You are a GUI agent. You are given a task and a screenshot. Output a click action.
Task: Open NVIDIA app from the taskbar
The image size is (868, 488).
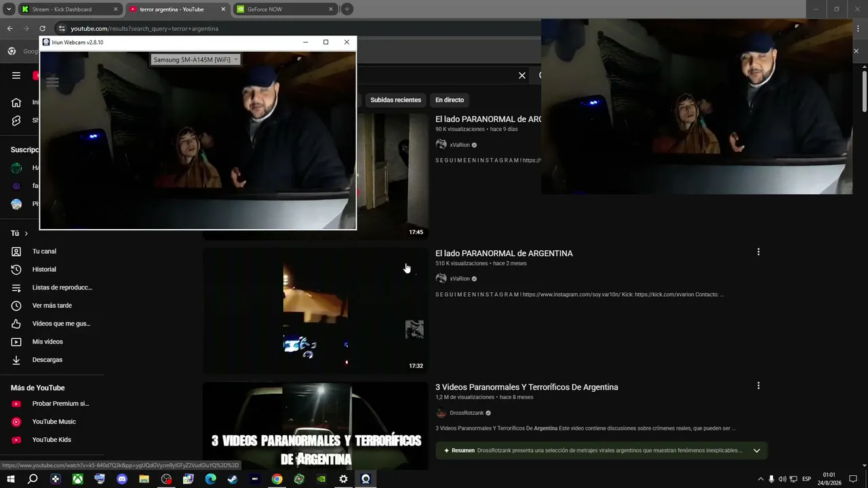tap(321, 479)
